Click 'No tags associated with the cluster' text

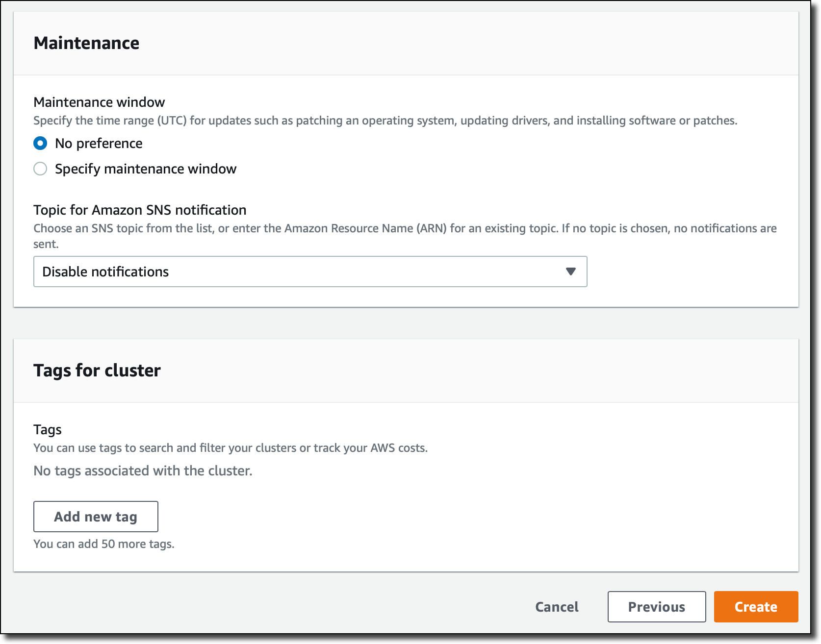143,471
